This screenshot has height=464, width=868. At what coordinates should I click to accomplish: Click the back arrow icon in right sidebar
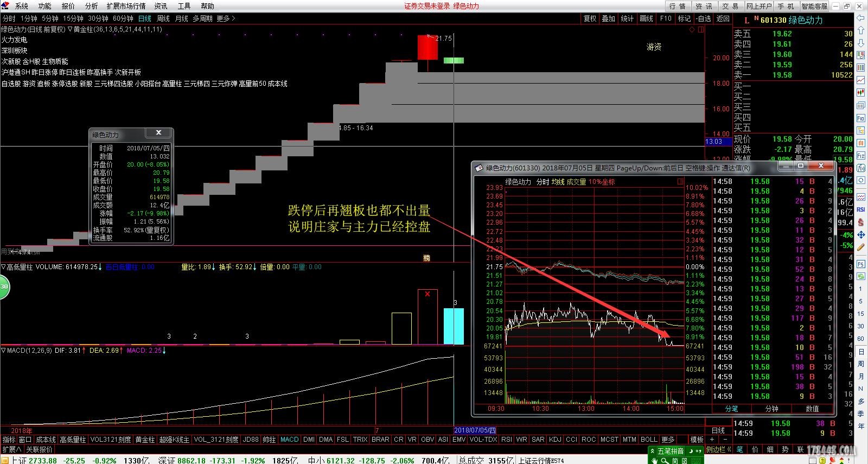pyautogui.click(x=860, y=17)
